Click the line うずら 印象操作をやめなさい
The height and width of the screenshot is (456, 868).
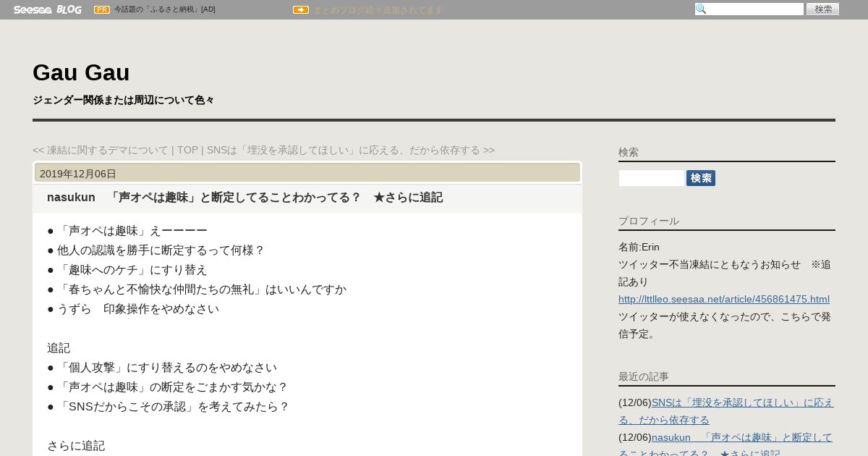click(x=133, y=309)
